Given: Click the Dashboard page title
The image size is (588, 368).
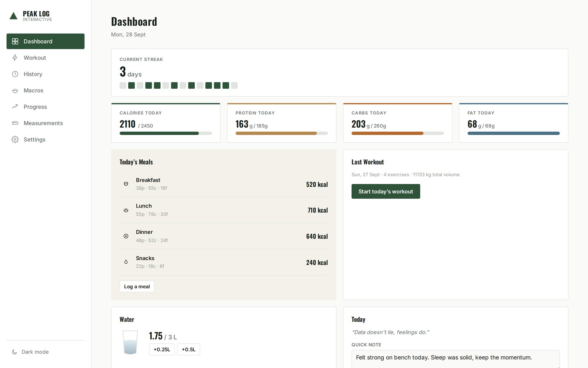Looking at the screenshot, I should [x=134, y=22].
